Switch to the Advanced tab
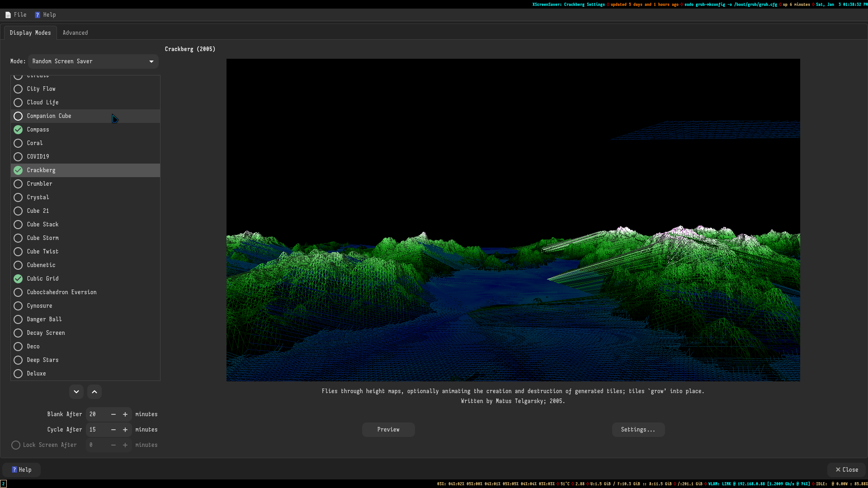 75,33
